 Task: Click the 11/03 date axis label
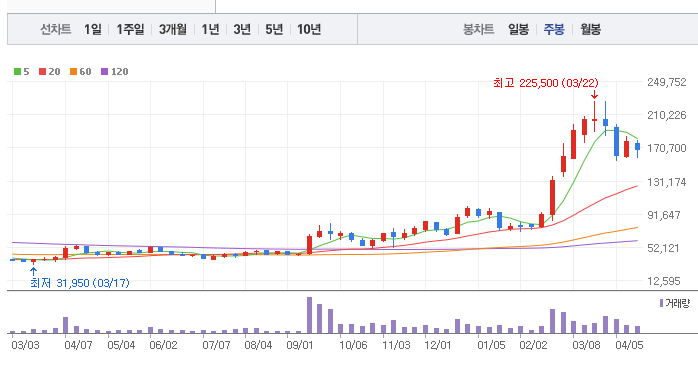396,345
